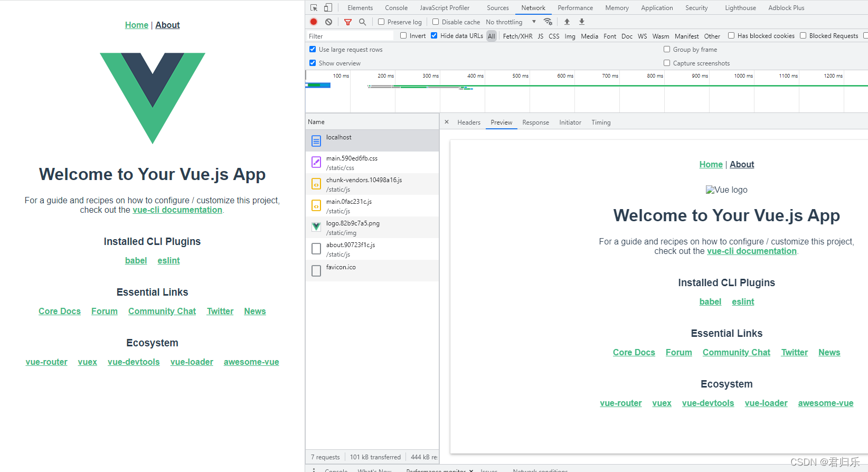Close the request details pane with X
This screenshot has width=868, height=472.
pyautogui.click(x=447, y=122)
